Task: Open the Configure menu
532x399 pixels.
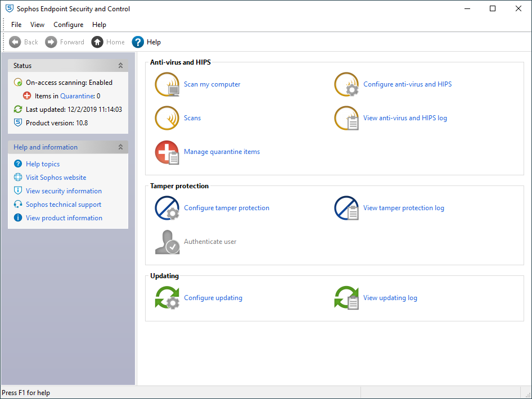Action: point(68,25)
